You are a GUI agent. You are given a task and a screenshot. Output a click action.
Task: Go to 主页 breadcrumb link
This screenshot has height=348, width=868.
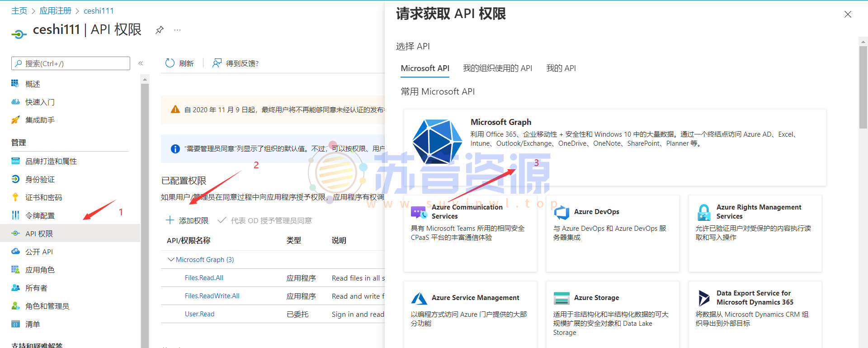pos(19,11)
